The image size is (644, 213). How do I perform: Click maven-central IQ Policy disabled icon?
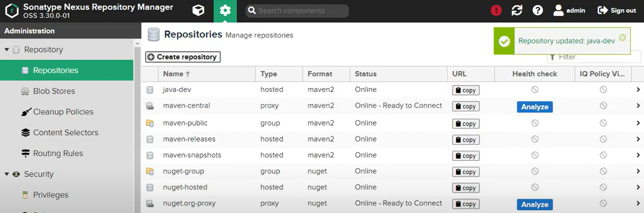pyautogui.click(x=603, y=106)
